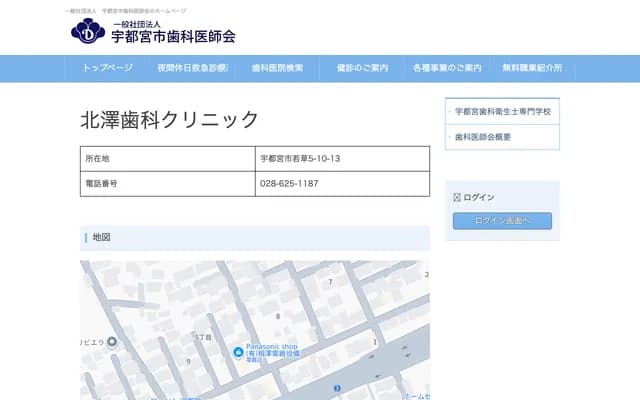Click the 電話番号 table cell

tap(167, 184)
